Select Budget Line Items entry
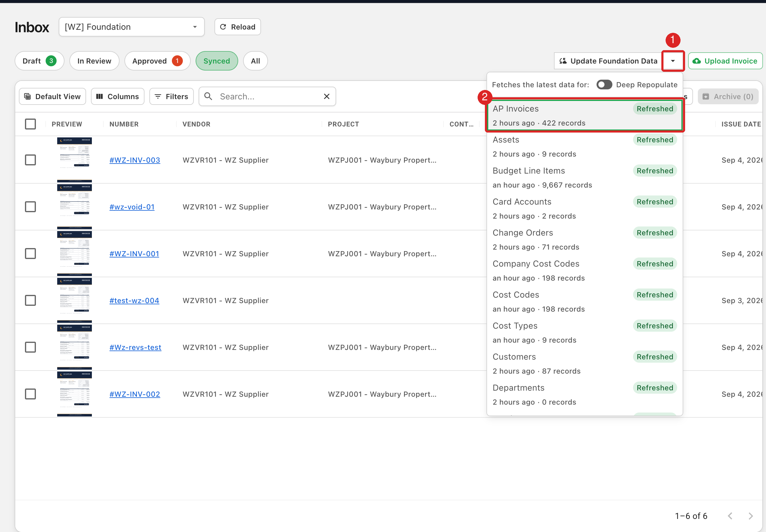This screenshot has width=766, height=532. click(x=585, y=178)
